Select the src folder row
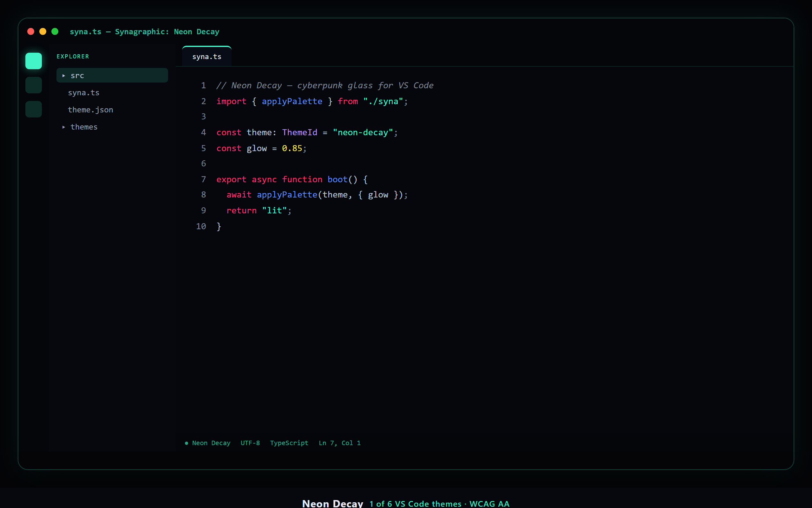812x508 pixels. (112, 75)
